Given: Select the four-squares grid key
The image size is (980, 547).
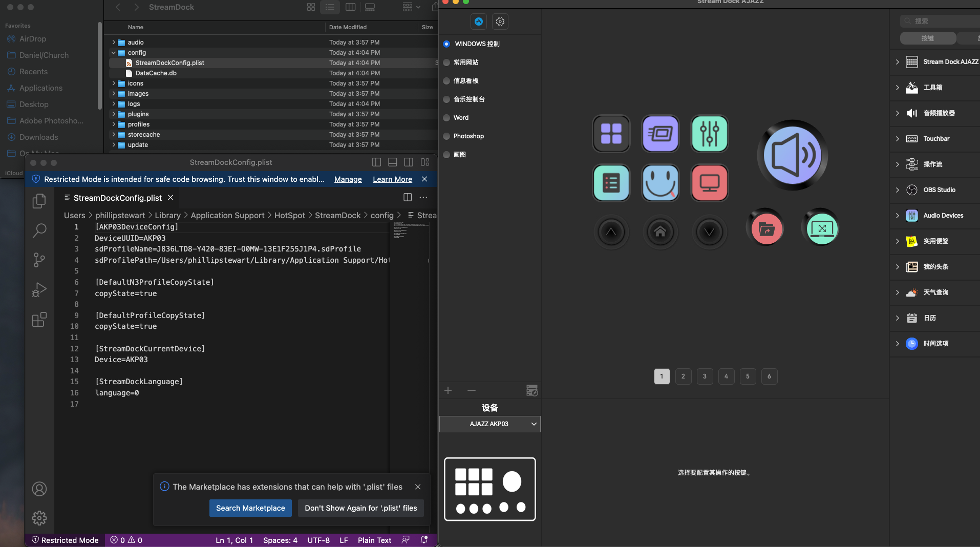Looking at the screenshot, I should pyautogui.click(x=611, y=134).
